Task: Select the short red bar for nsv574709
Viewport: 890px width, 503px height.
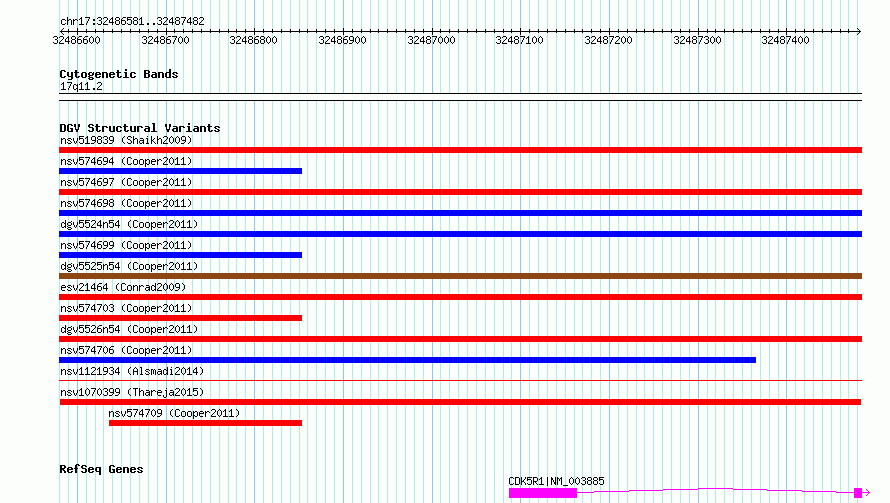Action: pyautogui.click(x=205, y=423)
